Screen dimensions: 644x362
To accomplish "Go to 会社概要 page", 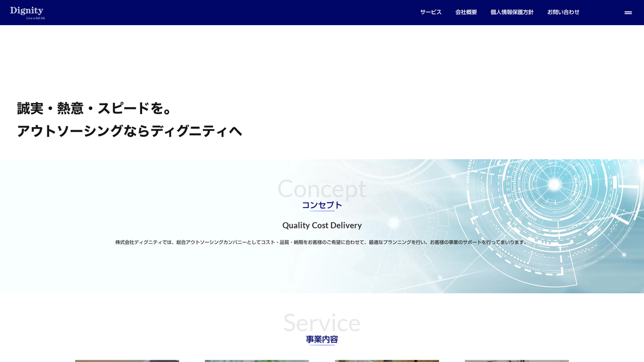I will (466, 12).
